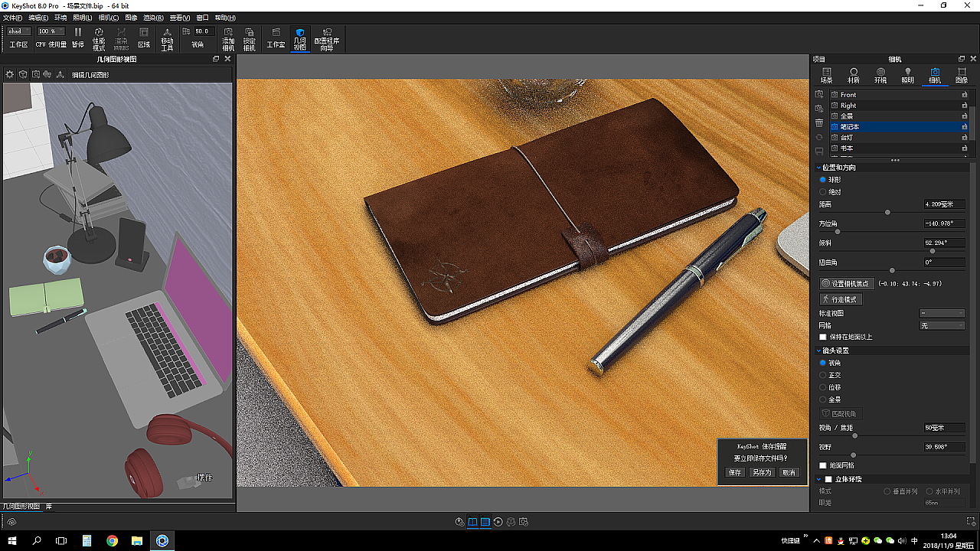The image size is (980, 551).
Task: Click the 暂停 (pause) render icon
Action: pos(77,37)
